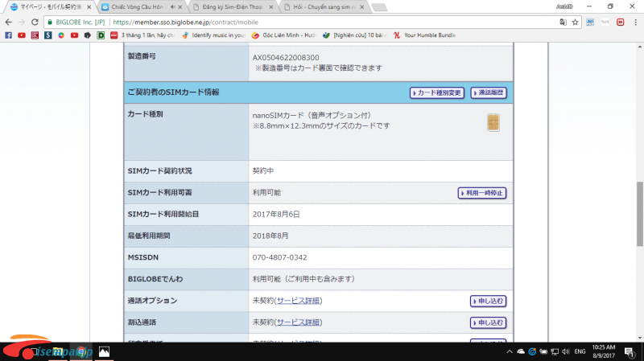Open the Facebook bookmark icon
644x361 pixels.
coord(8,35)
